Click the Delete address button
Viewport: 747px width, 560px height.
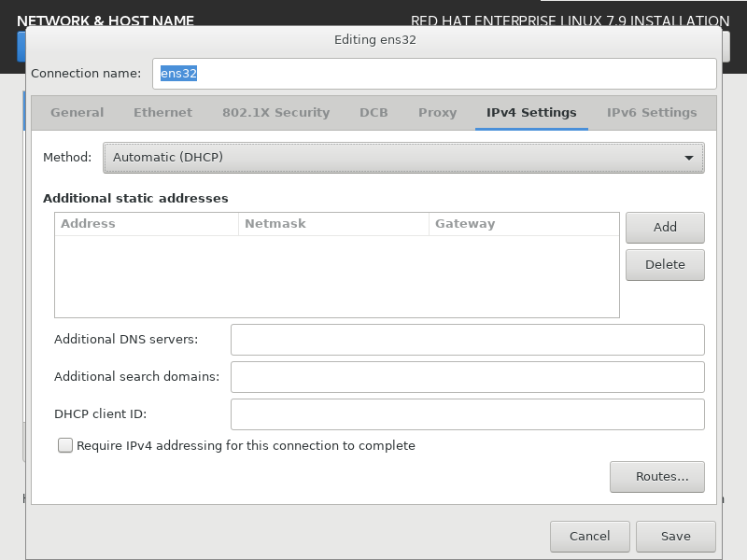pos(665,265)
